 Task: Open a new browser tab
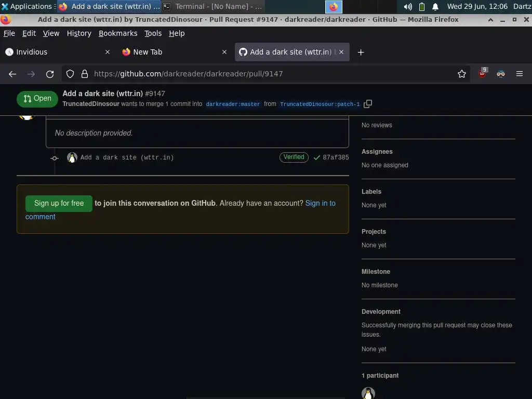coord(361,52)
